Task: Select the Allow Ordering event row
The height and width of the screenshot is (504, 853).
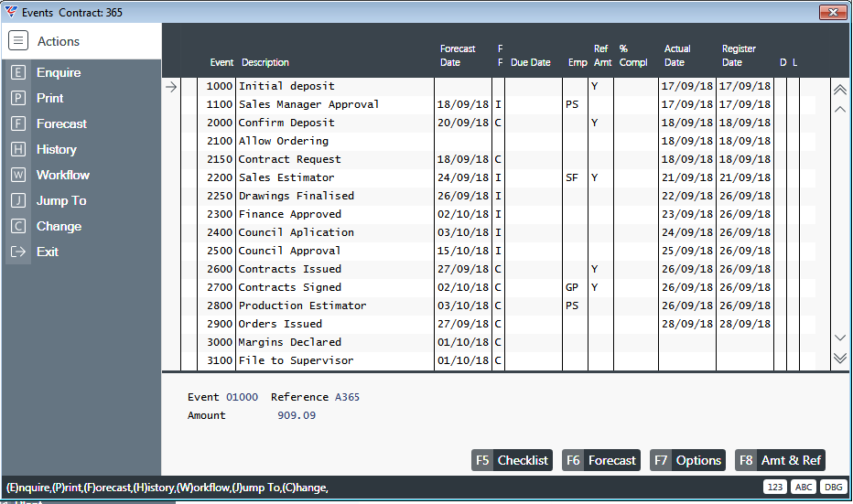Action: coord(498,141)
